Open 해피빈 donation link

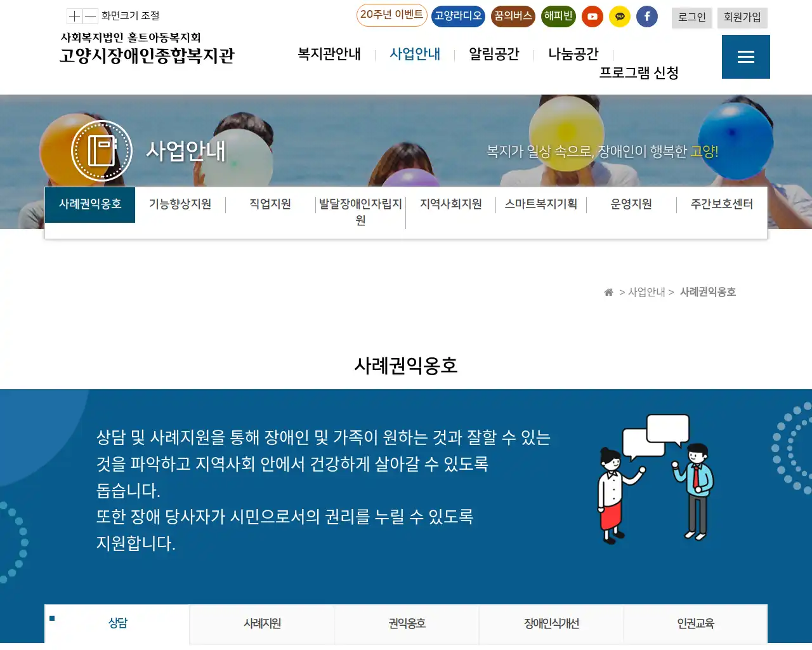click(558, 17)
